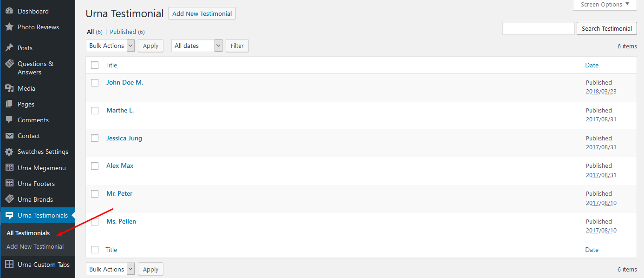Click the Urna Footers table icon
This screenshot has height=278, width=644.
pos(9,184)
